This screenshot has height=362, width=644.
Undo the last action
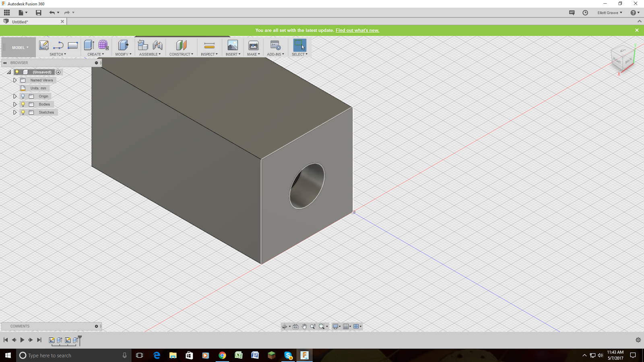tap(52, 12)
